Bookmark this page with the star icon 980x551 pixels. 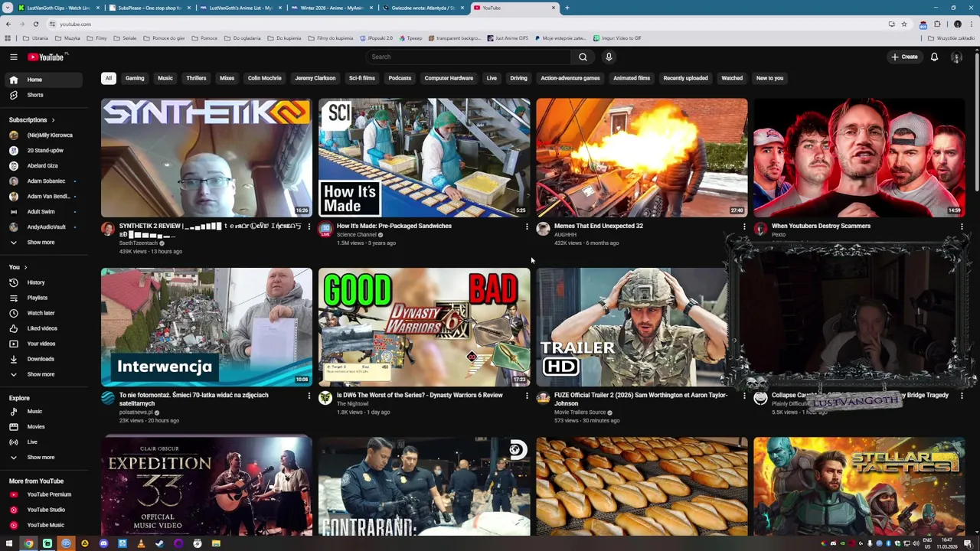(904, 24)
